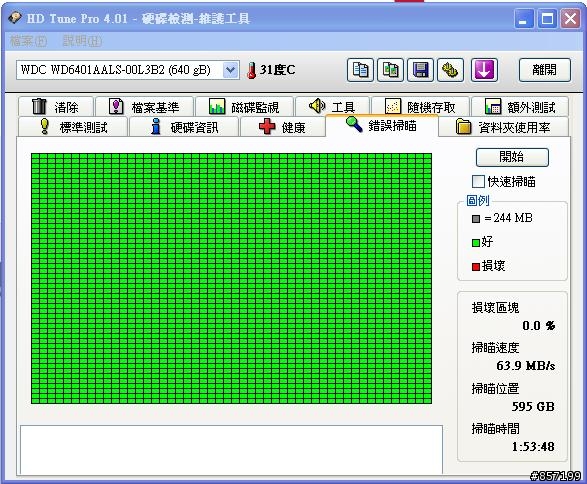The height and width of the screenshot is (484, 587).
Task: Click the red 損壞 legend square
Action: coord(476,267)
